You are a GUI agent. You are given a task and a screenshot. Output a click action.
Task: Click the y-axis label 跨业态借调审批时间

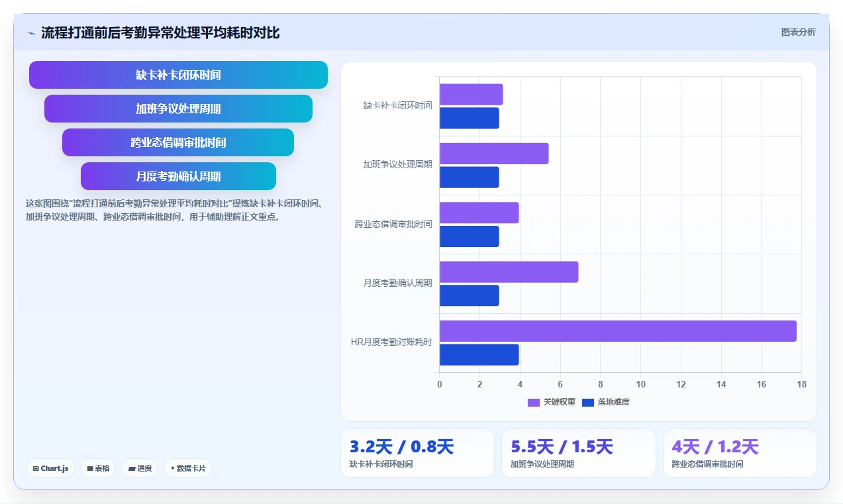pos(393,224)
